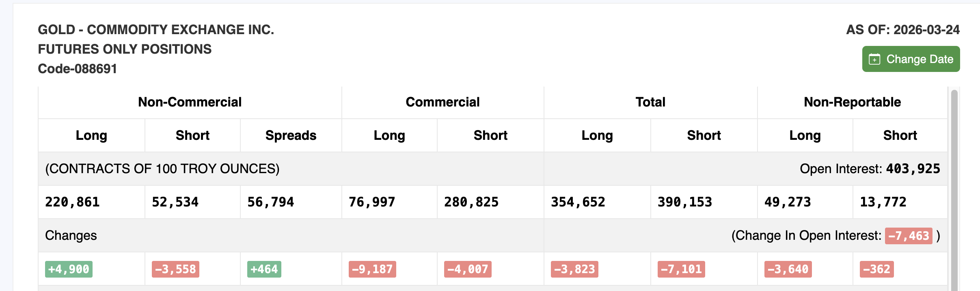980x291 pixels.
Task: Select the GOLD - COMMODITY EXCHANGE INC. title
Action: click(156, 29)
